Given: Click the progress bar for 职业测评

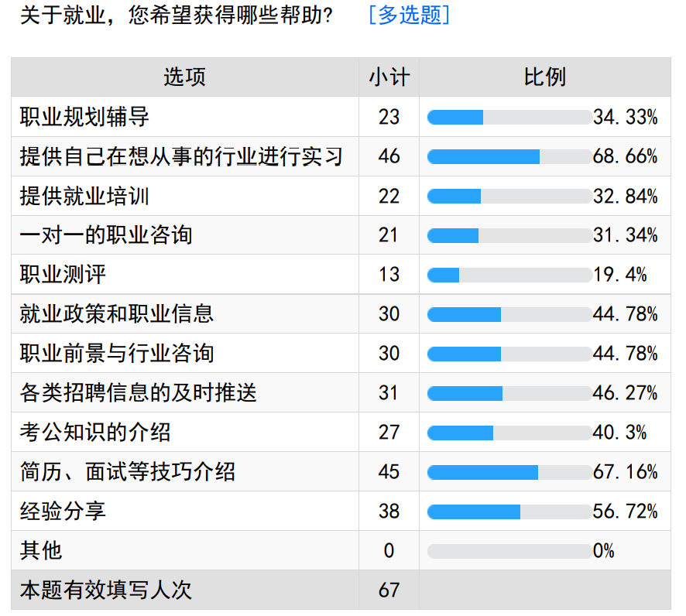Looking at the screenshot, I should pyautogui.click(x=509, y=275).
